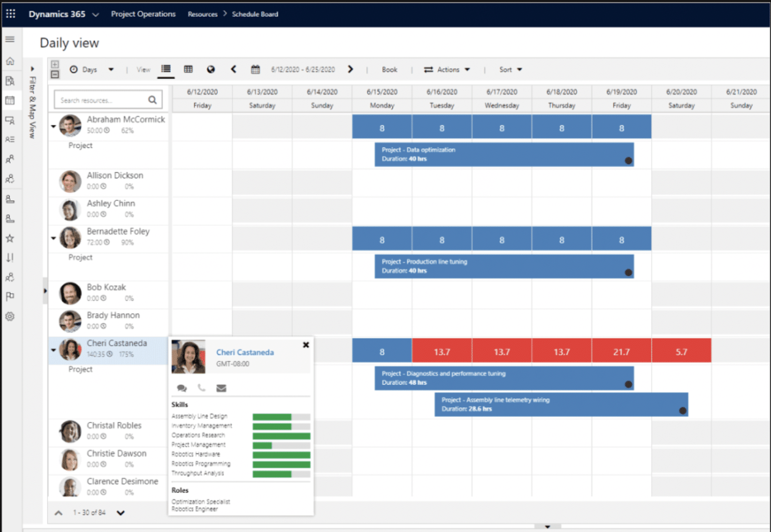Image resolution: width=771 pixels, height=532 pixels.
Task: Call Cheri Castaneda using the phone icon
Action: (201, 388)
